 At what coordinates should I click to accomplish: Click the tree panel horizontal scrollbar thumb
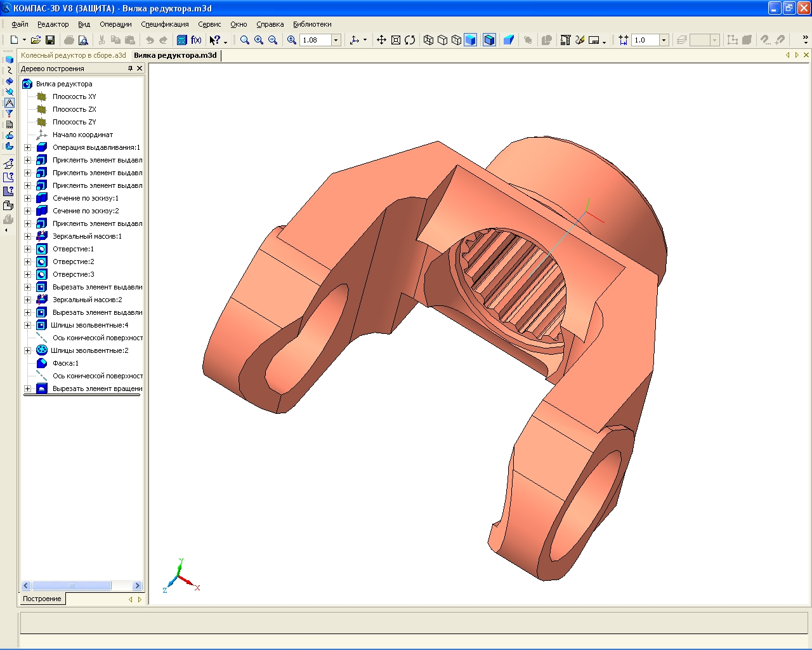pyautogui.click(x=72, y=586)
